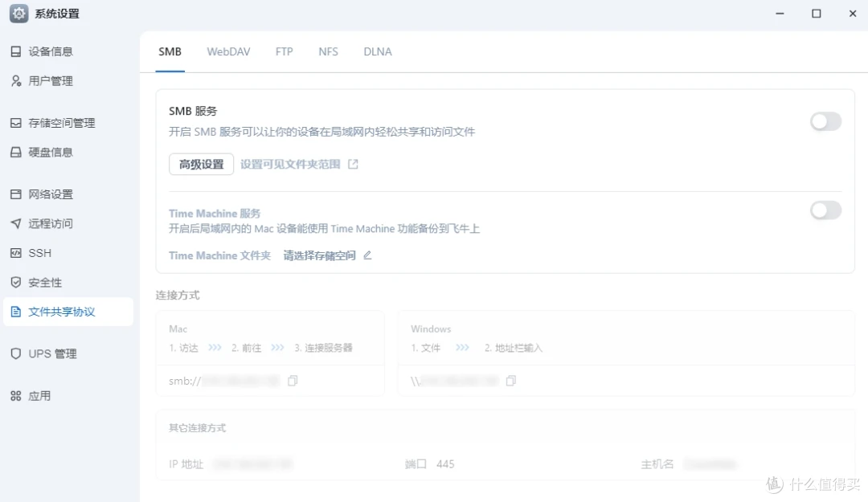
Task: Click the user management person icon
Action: coord(16,81)
